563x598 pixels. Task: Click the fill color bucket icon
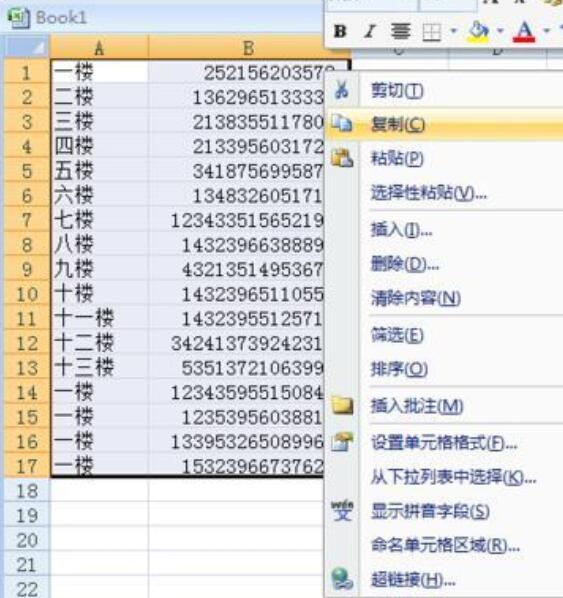[x=479, y=31]
